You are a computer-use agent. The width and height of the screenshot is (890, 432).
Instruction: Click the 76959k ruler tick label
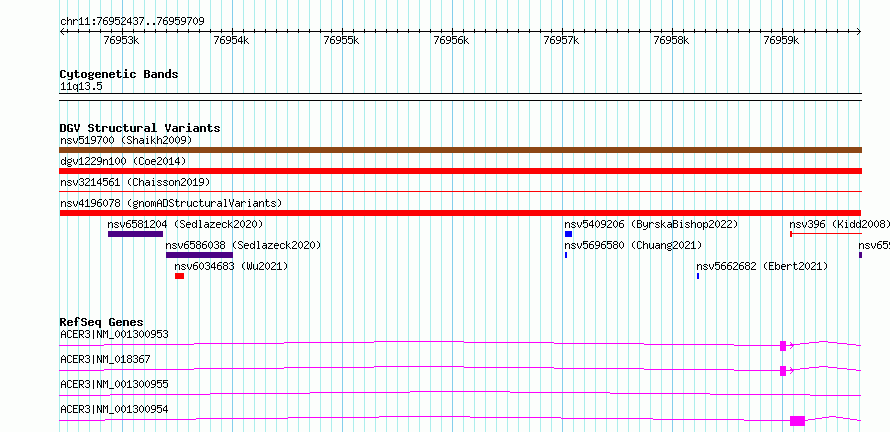(x=780, y=40)
